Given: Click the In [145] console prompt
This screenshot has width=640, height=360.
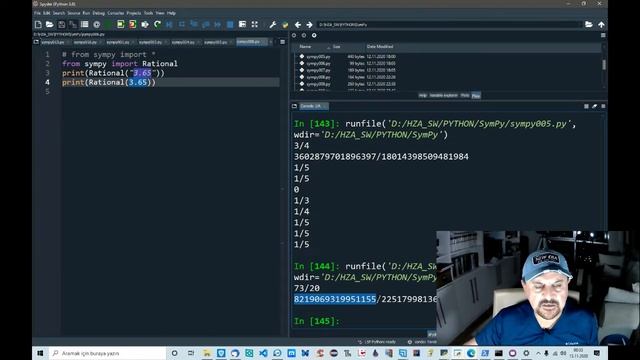Looking at the screenshot, I should point(316,321).
